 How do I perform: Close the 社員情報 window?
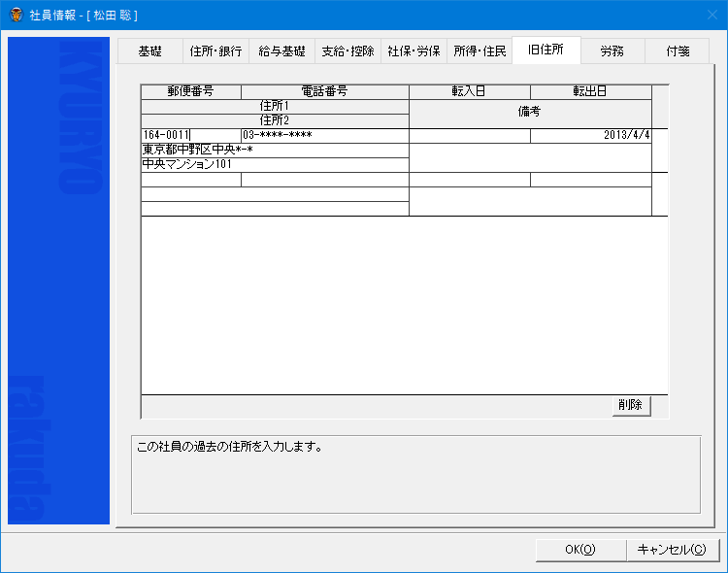coord(712,15)
